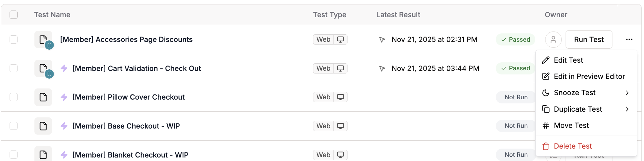Choose Edit Test from the context menu
Viewport: 644px width, 161px height.
pos(568,60)
